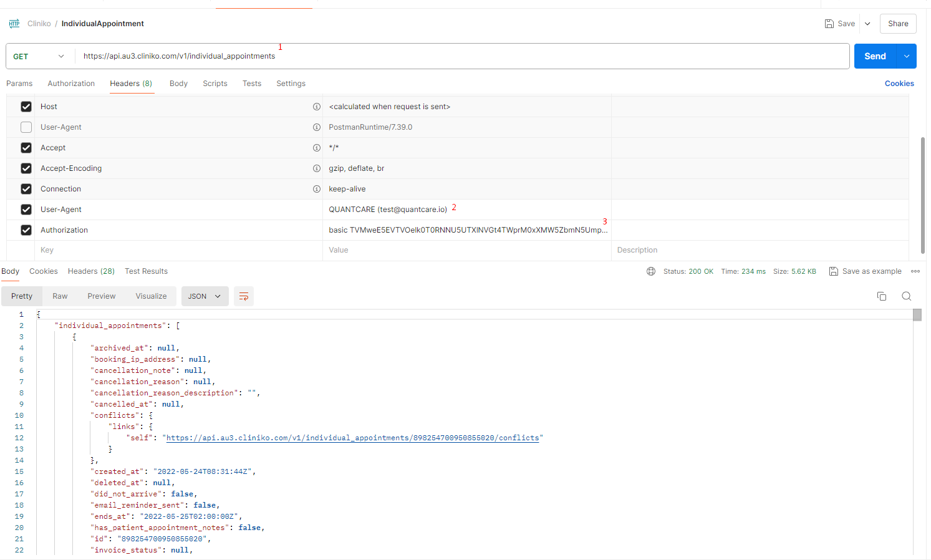Click info icon in Accept-Encoding row

317,168
